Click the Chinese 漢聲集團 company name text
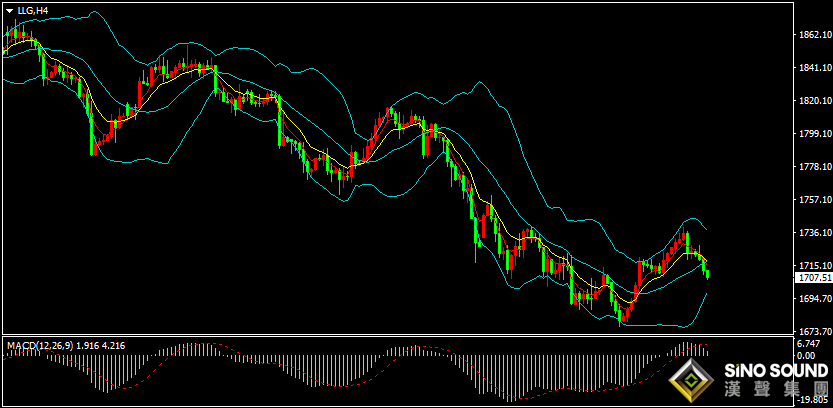This screenshot has width=833, height=408. point(776,390)
